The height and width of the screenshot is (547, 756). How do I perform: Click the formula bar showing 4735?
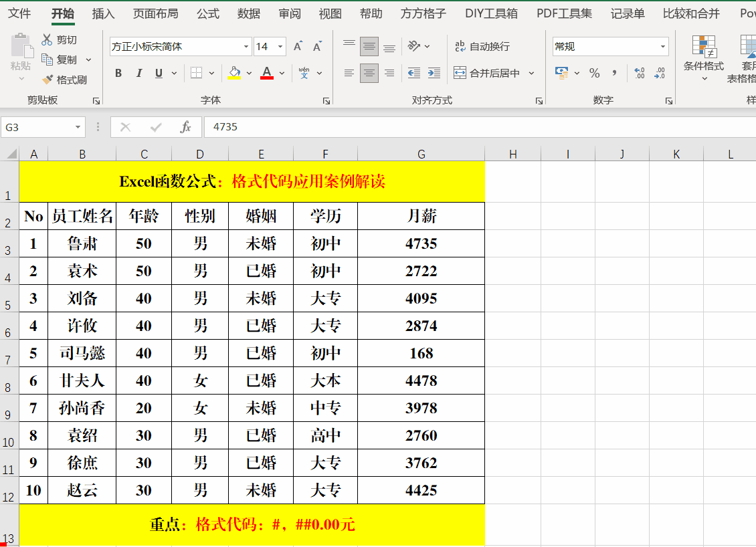click(x=480, y=127)
